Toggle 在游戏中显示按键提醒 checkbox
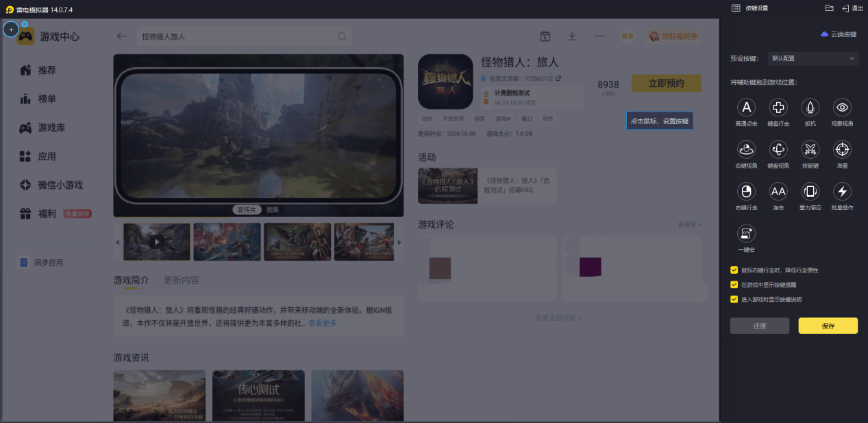The image size is (868, 423). pos(734,284)
